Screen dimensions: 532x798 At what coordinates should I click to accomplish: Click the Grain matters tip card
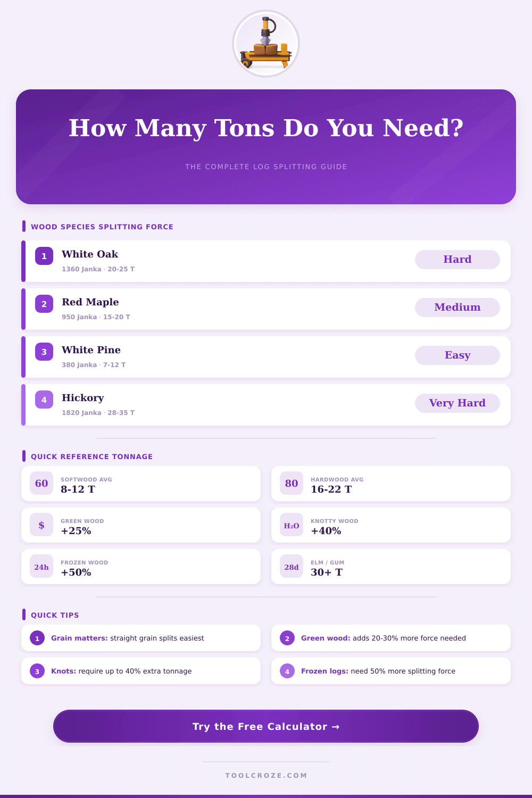click(x=141, y=638)
